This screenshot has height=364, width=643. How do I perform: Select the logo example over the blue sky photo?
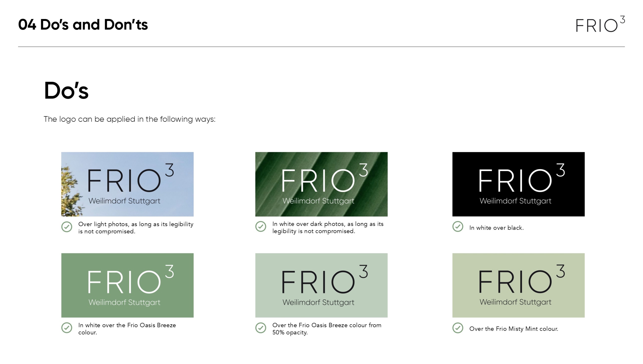(127, 184)
